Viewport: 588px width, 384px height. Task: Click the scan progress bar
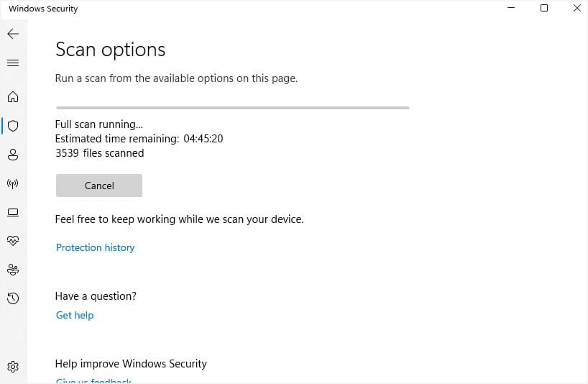click(x=232, y=108)
